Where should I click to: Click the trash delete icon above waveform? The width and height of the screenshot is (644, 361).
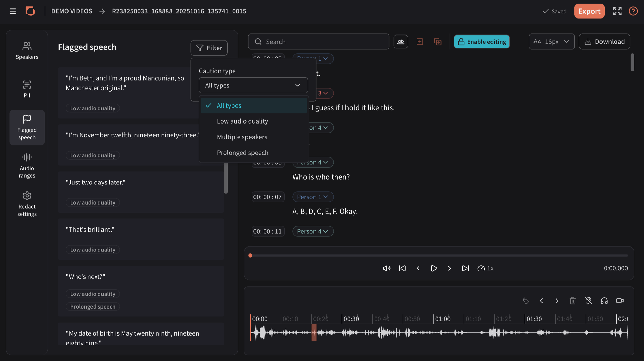(572, 301)
